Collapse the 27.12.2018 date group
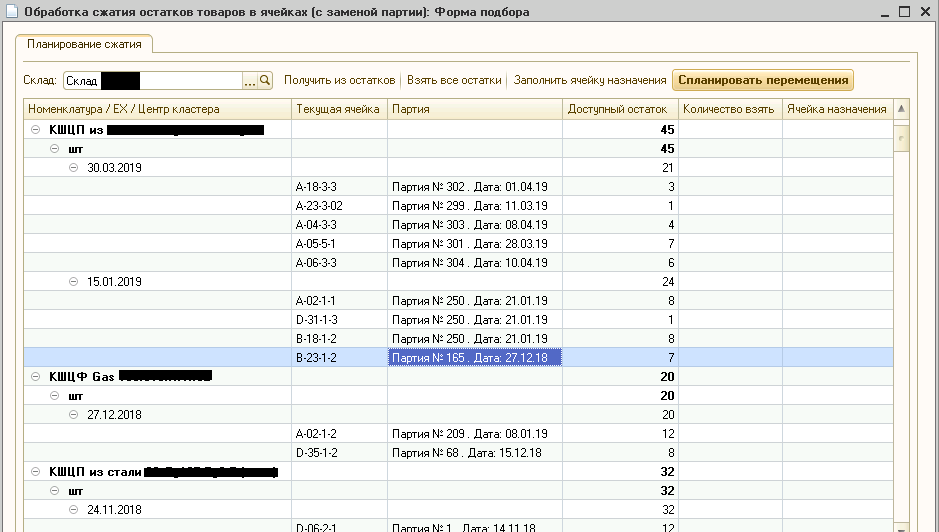 click(x=73, y=415)
